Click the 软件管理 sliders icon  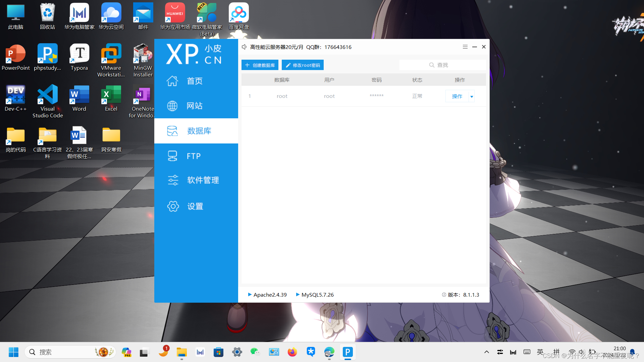pyautogui.click(x=173, y=180)
